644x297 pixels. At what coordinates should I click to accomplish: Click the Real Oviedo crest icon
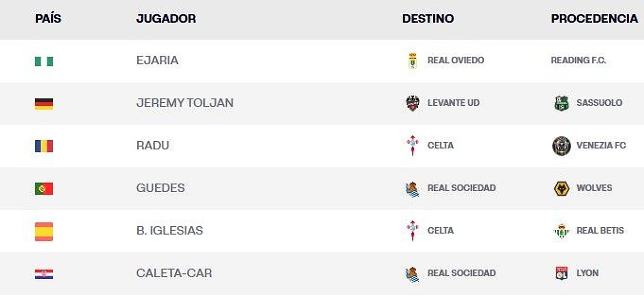[x=413, y=61]
